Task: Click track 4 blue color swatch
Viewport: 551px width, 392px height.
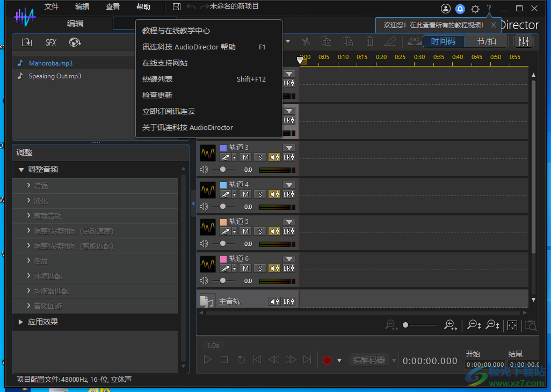Action: point(223,185)
